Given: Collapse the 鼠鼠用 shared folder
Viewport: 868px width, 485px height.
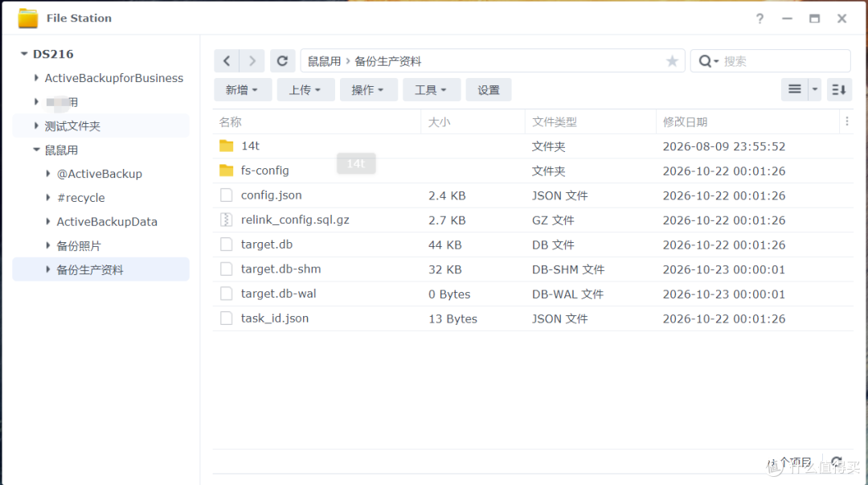Looking at the screenshot, I should click(x=36, y=150).
